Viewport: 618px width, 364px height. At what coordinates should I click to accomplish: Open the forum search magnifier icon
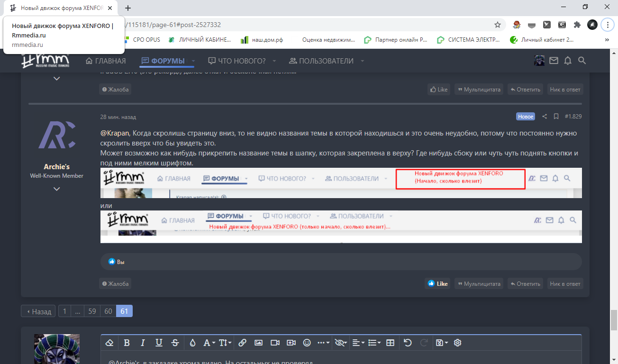[x=582, y=61]
